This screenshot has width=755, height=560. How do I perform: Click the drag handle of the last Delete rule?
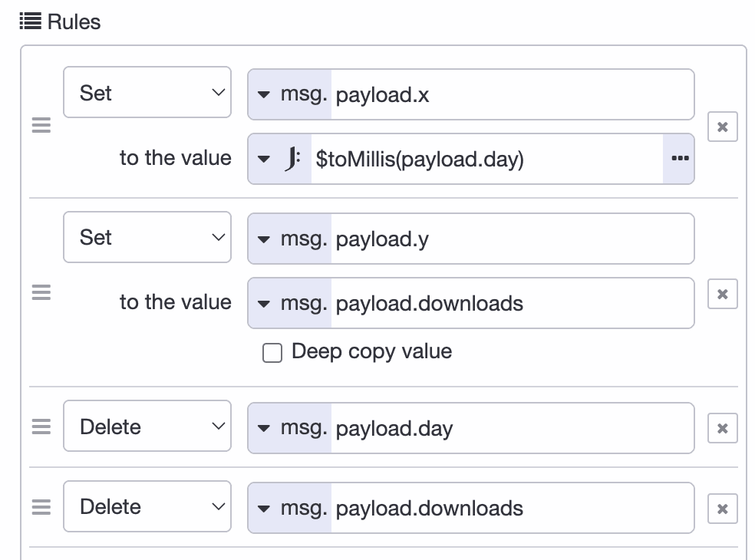coord(41,506)
